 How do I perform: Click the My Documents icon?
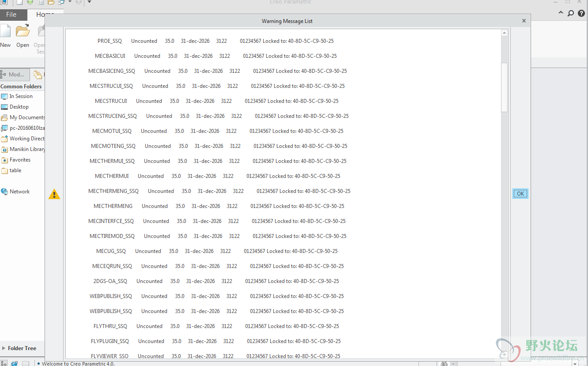[4, 117]
